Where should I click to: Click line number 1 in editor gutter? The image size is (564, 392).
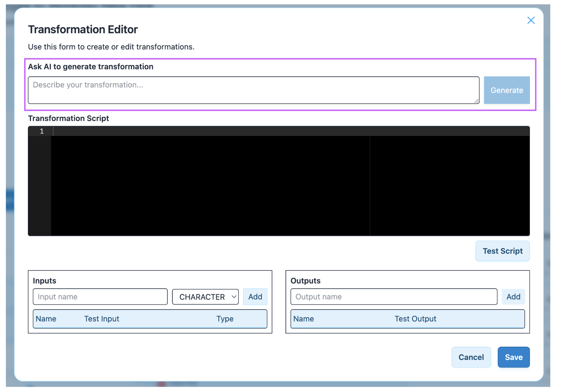coord(42,131)
